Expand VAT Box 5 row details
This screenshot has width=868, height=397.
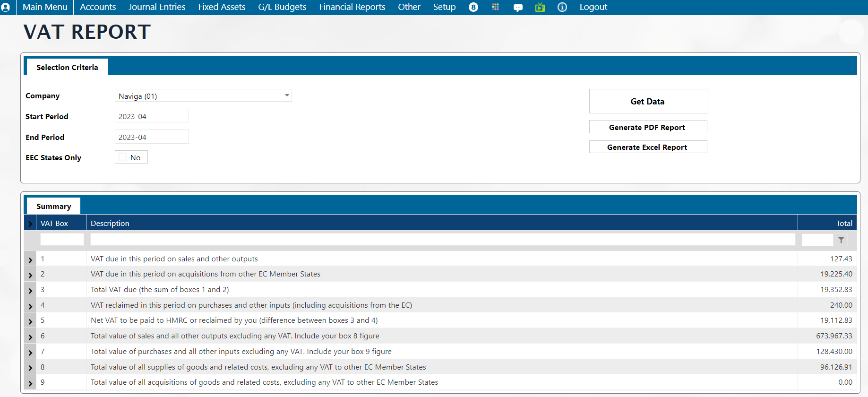tap(30, 321)
